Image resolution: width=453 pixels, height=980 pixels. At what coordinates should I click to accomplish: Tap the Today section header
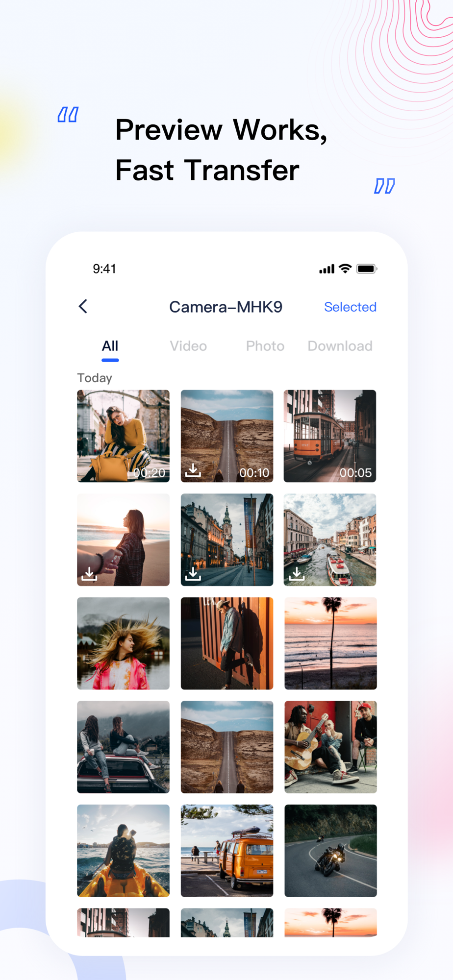pyautogui.click(x=95, y=378)
